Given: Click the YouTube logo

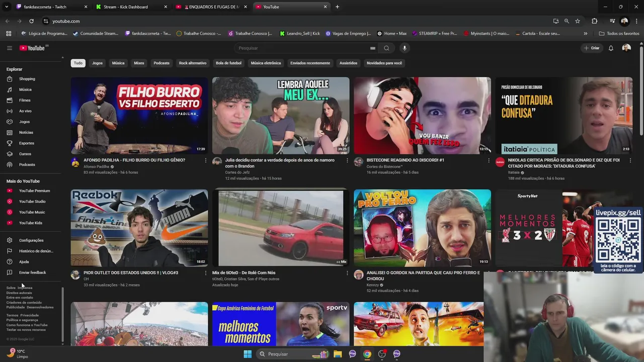Looking at the screenshot, I should coord(33,48).
